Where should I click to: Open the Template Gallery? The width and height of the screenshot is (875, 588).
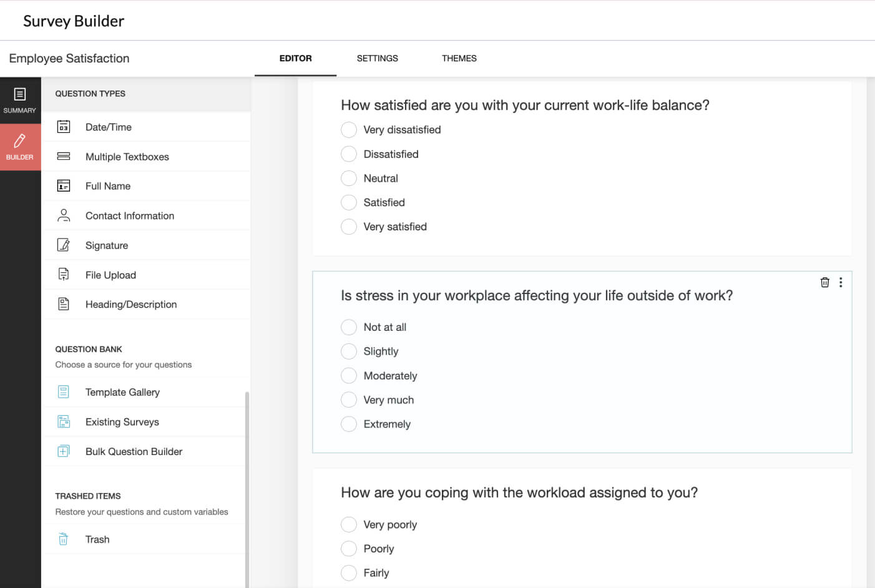(x=63, y=392)
